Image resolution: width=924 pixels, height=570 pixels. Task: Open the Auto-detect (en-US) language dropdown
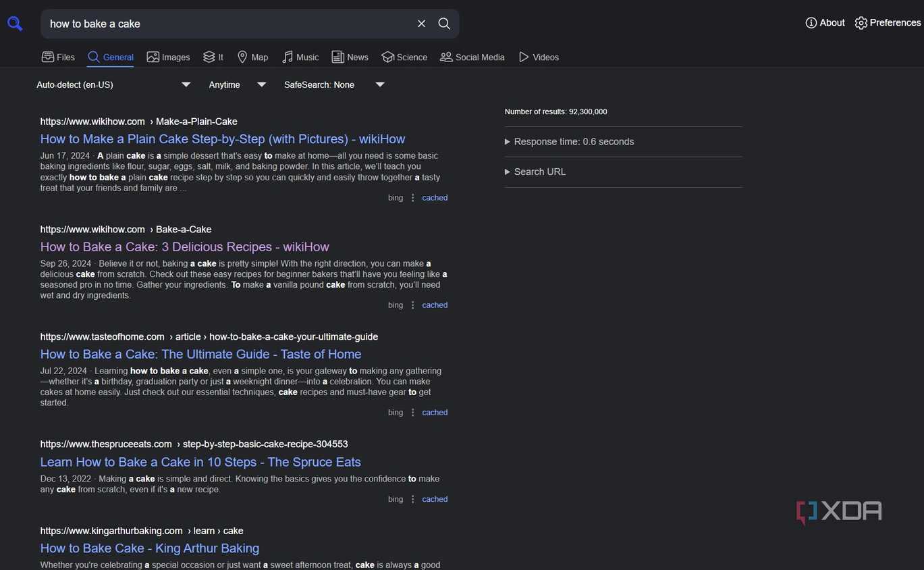(113, 84)
